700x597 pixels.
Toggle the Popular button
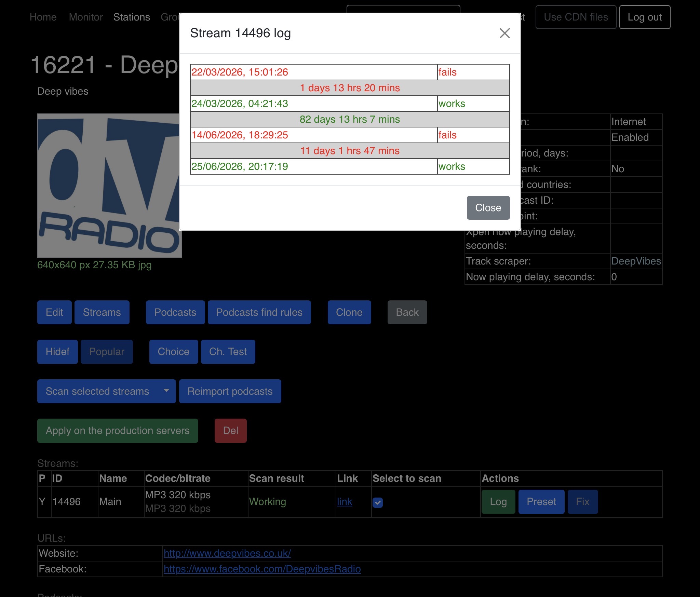[107, 352]
